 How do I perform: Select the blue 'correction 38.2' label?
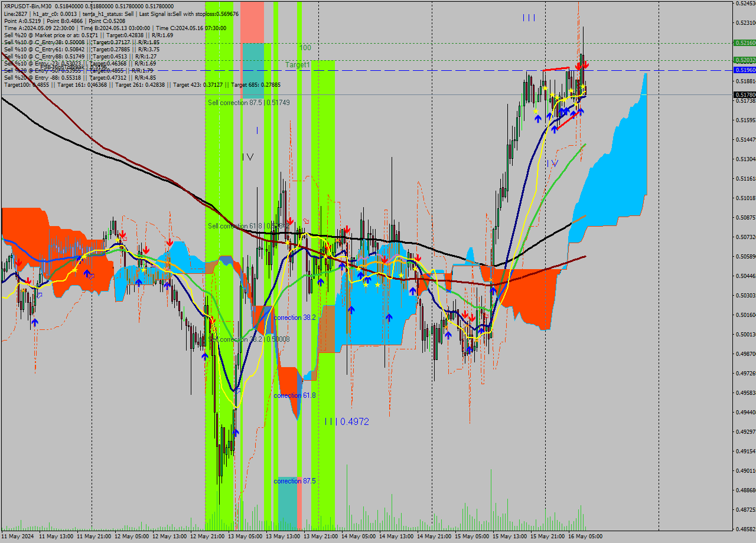(x=295, y=318)
